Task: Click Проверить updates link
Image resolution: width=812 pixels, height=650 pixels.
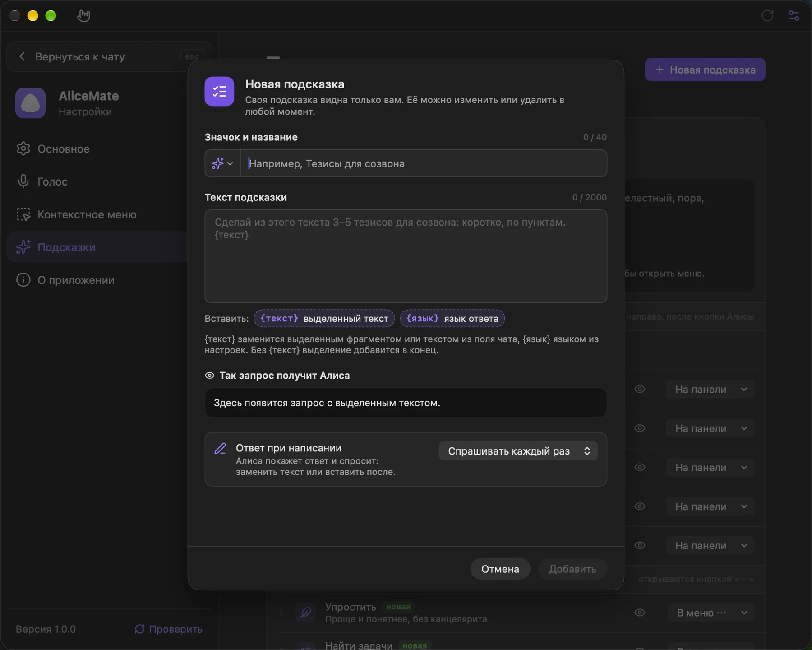Action: point(168,629)
